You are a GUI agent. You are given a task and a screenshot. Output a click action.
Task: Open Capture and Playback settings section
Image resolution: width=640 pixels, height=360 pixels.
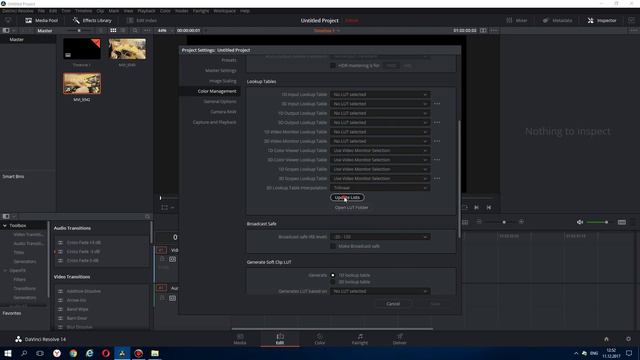pos(214,122)
